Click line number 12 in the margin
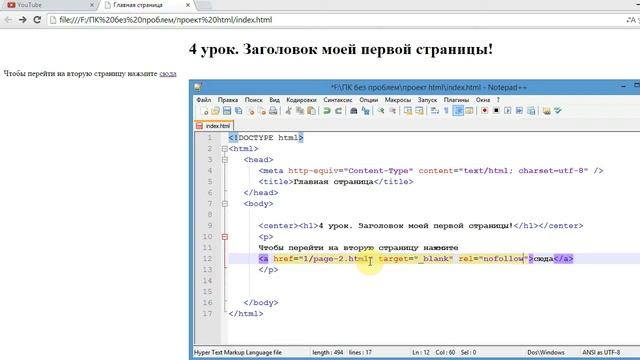Image resolution: width=640 pixels, height=360 pixels. click(x=207, y=259)
